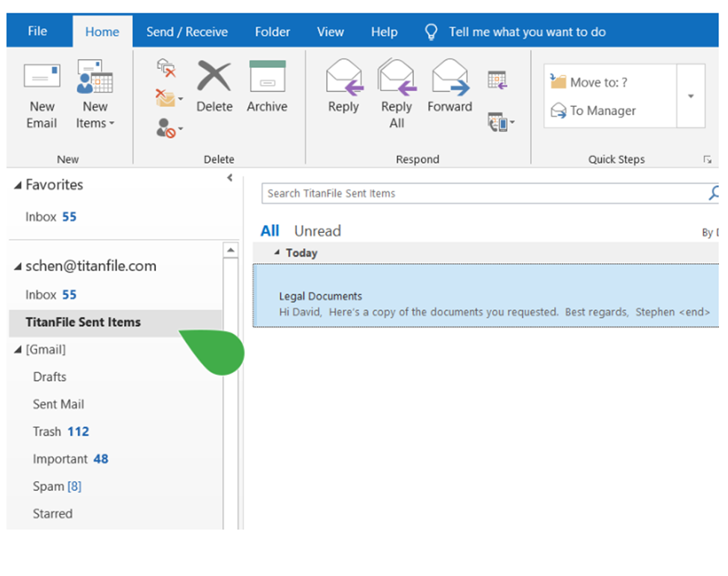This screenshot has height=576, width=728.
Task: Select the 'To Manager' quick step
Action: [x=593, y=111]
